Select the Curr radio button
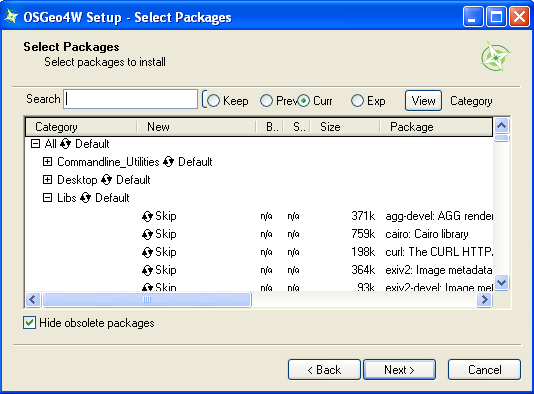Image resolution: width=534 pixels, height=394 pixels. coord(303,101)
